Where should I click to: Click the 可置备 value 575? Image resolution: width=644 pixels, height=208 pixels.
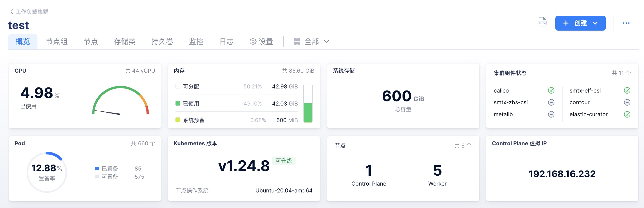pyautogui.click(x=139, y=177)
